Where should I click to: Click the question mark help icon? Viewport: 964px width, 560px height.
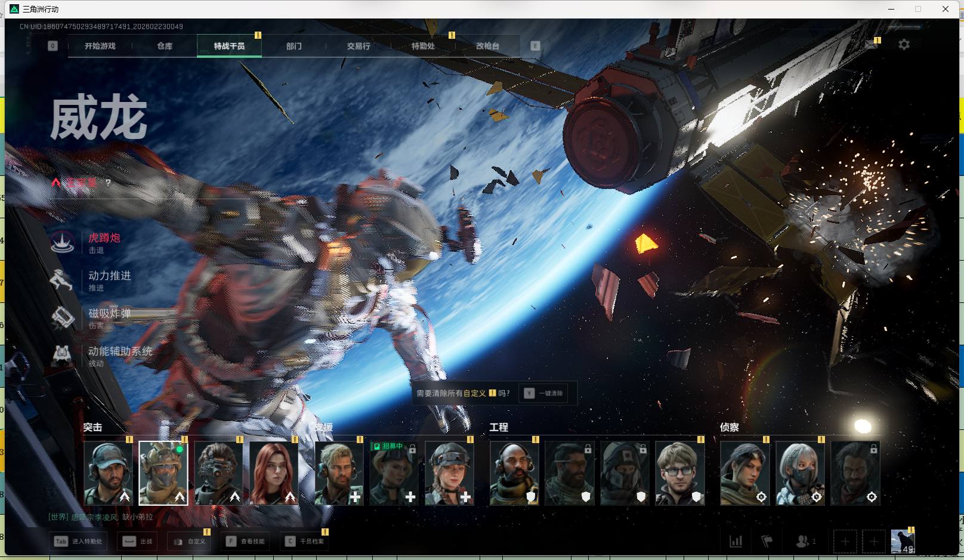coord(108,182)
